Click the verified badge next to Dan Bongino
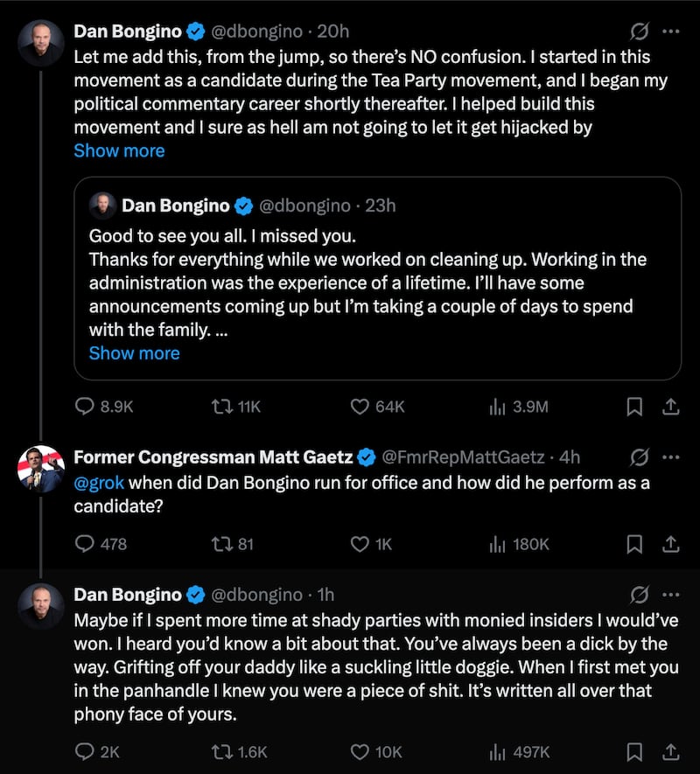Image resolution: width=700 pixels, height=774 pixels. (x=193, y=31)
